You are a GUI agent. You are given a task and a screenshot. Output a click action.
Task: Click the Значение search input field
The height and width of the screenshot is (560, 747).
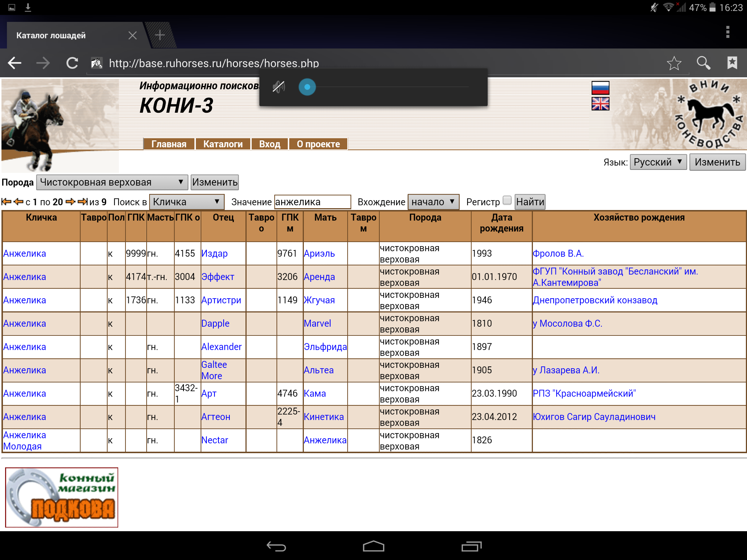[312, 202]
